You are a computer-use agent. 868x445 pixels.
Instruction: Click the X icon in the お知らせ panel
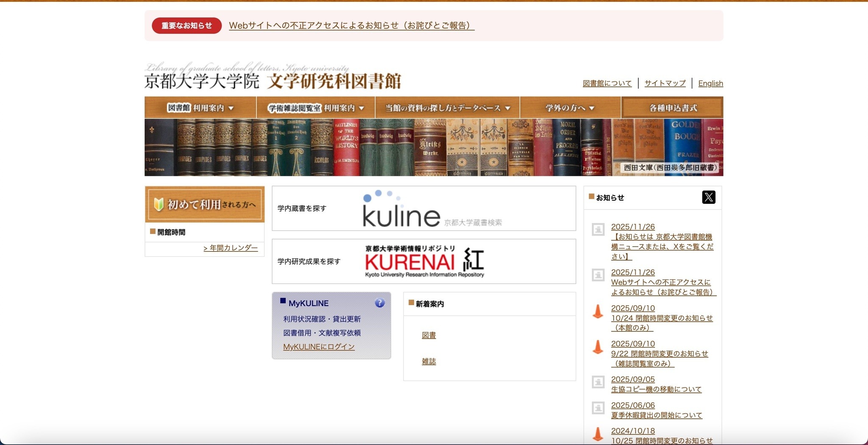coord(709,197)
